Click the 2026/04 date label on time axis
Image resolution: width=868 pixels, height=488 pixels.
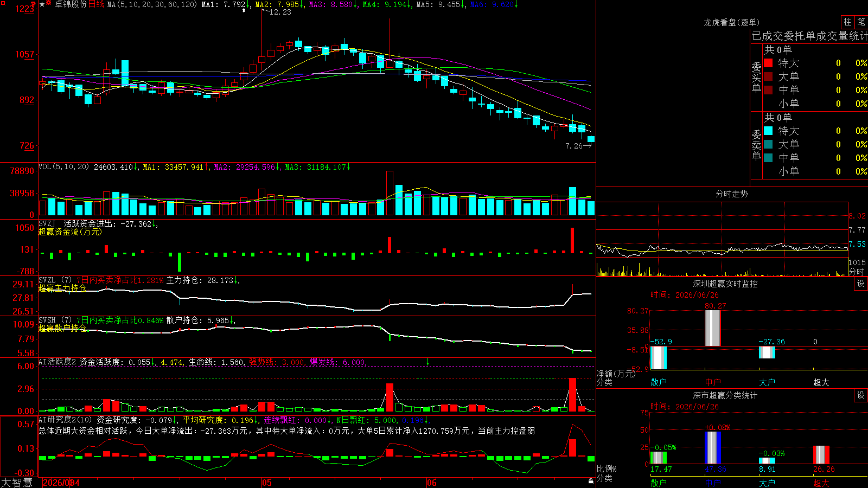tap(61, 483)
